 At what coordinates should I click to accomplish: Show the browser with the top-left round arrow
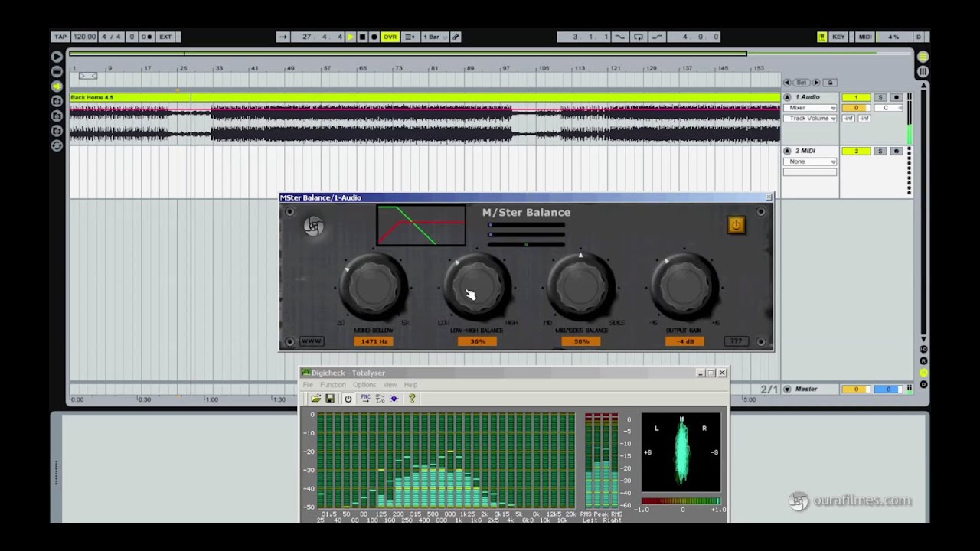coord(57,57)
